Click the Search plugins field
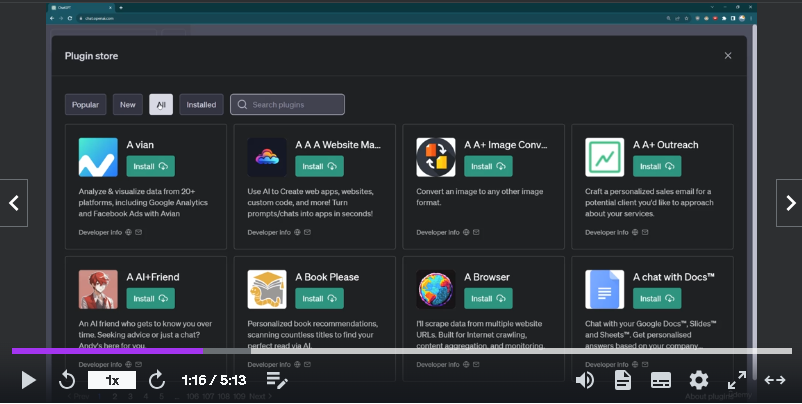The height and width of the screenshot is (404, 802). [287, 104]
